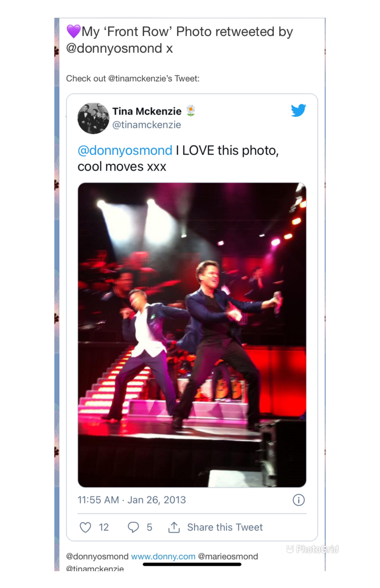This screenshot has height=588, width=380.
Task: Open blue @donnyosmond mention in tweet text
Action: pyautogui.click(x=125, y=150)
